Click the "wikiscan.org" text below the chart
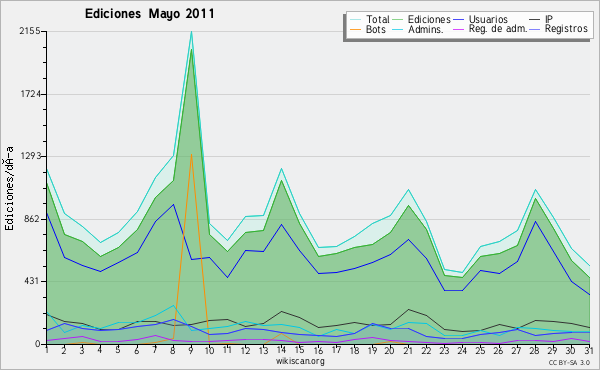This screenshot has height=370, width=600. pos(300,361)
